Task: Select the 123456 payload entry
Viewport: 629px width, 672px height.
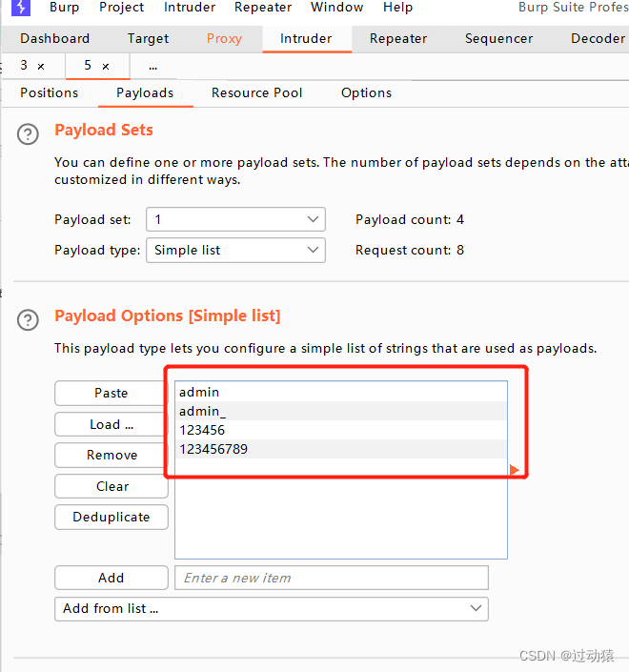Action: click(341, 430)
